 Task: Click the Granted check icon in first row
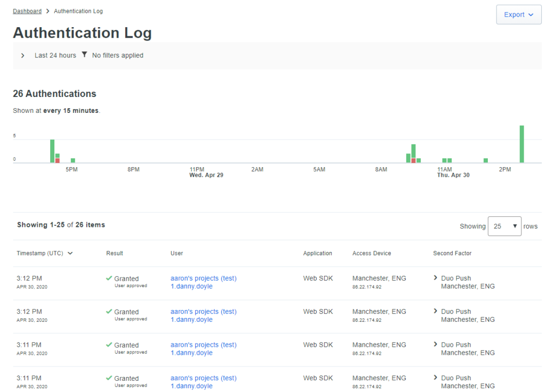click(x=109, y=278)
